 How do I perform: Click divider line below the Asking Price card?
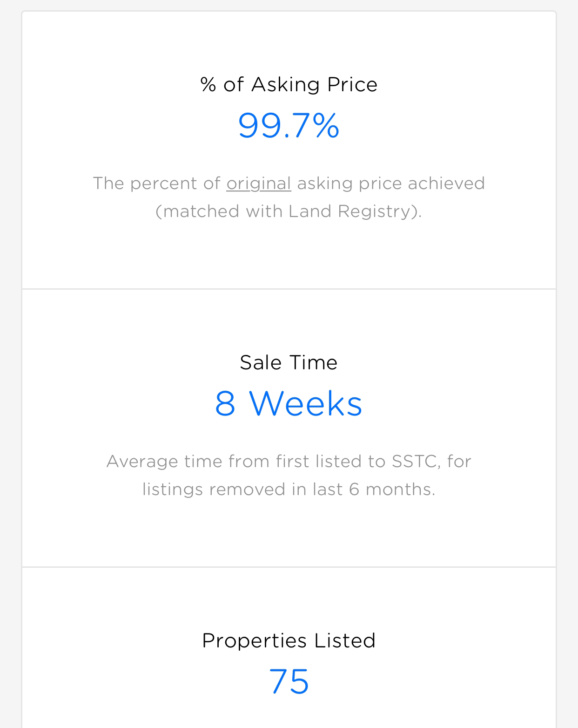[289, 289]
